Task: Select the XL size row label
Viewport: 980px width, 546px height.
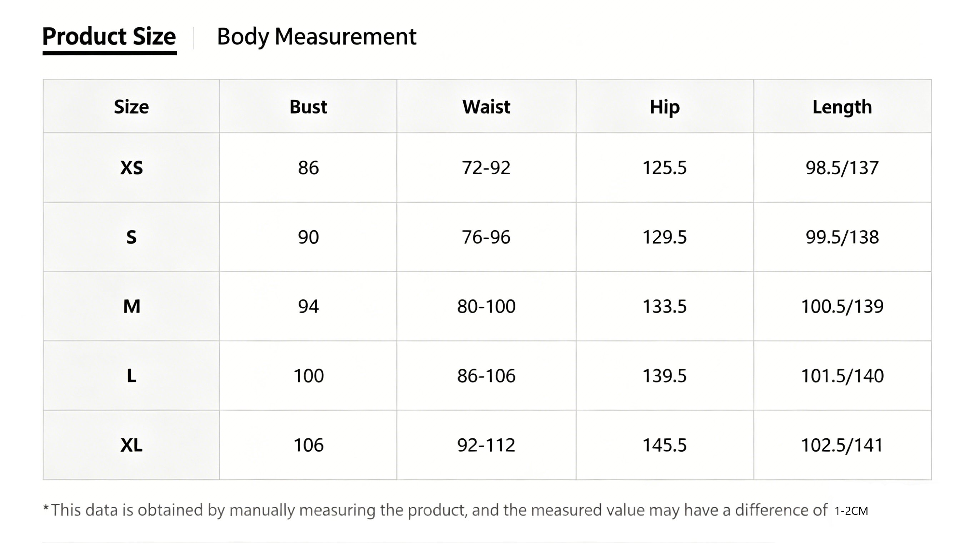Action: [131, 445]
